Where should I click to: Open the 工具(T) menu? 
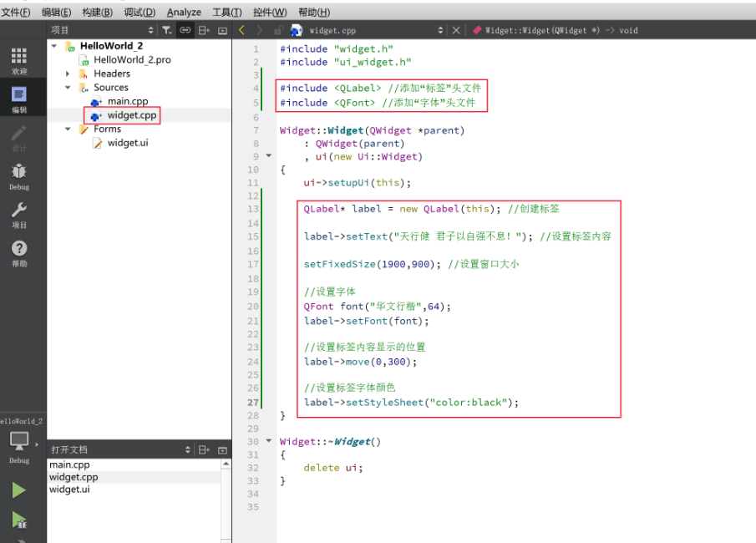[x=227, y=12]
